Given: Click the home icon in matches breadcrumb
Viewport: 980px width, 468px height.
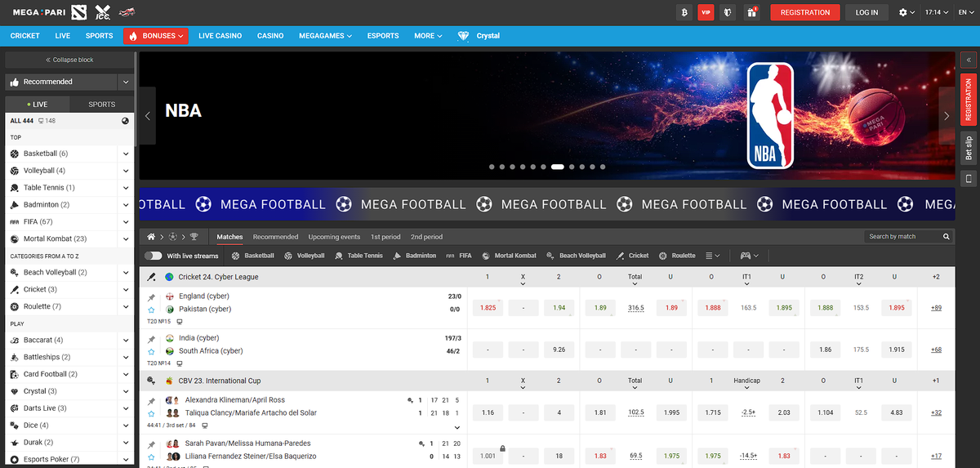Looking at the screenshot, I should (x=151, y=237).
